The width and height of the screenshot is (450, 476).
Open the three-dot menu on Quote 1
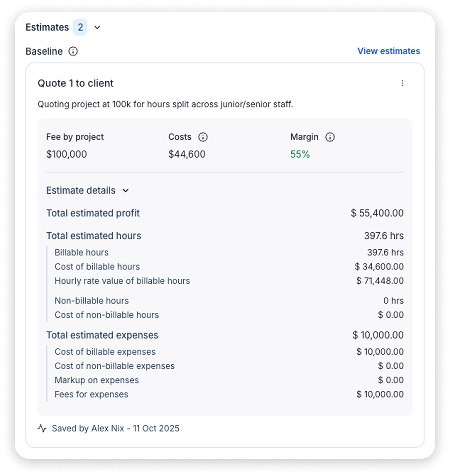pyautogui.click(x=403, y=83)
